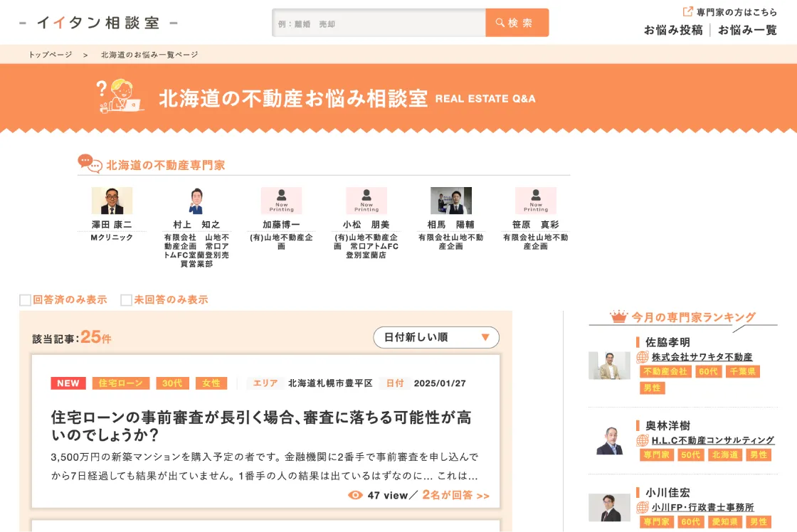Open the 2名が回答 answers link
This screenshot has height=532, width=797.
455,495
